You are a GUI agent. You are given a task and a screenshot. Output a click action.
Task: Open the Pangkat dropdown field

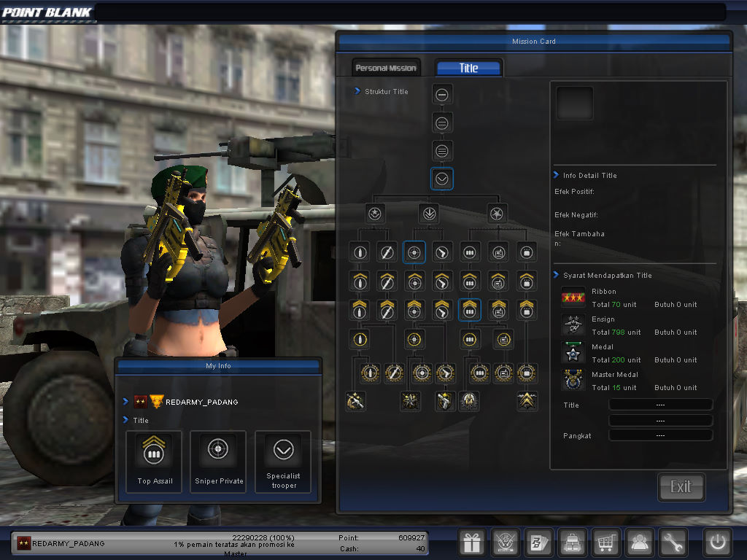660,435
